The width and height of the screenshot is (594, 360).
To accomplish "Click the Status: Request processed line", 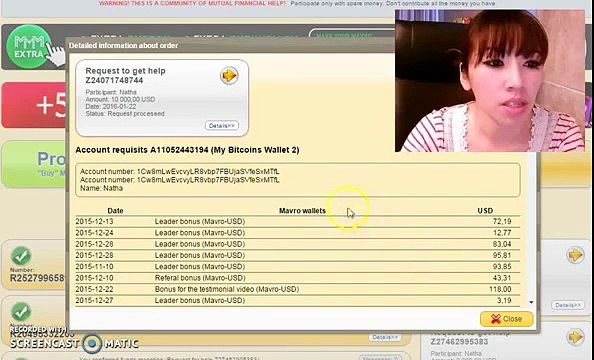I will [x=125, y=114].
